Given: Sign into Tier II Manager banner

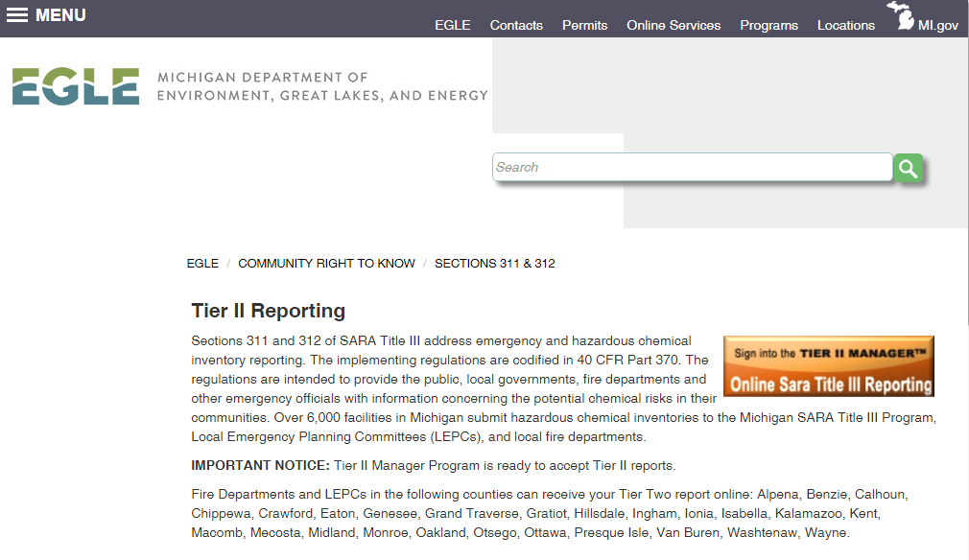Looking at the screenshot, I should click(829, 366).
